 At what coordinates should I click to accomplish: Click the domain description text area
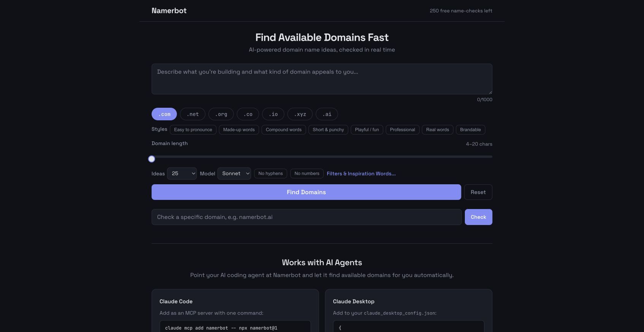[x=322, y=79]
